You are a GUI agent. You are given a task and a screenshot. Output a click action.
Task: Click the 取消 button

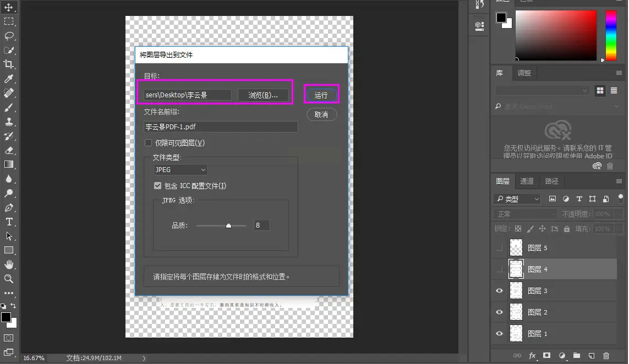321,115
